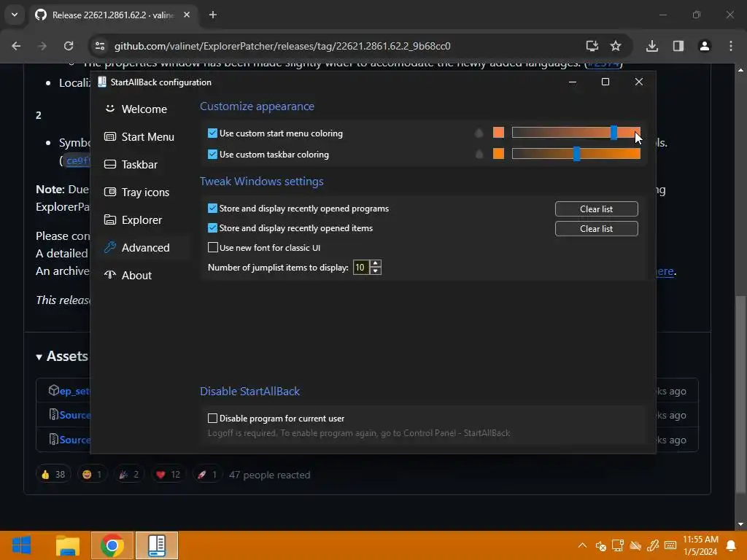The image size is (747, 560).
Task: Click install app icon in address bar
Action: [592, 46]
